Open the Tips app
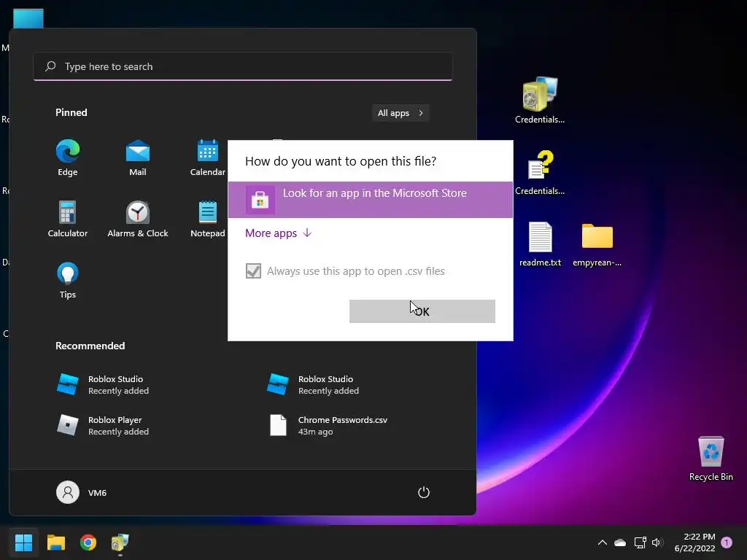The width and height of the screenshot is (747, 560). (x=68, y=281)
